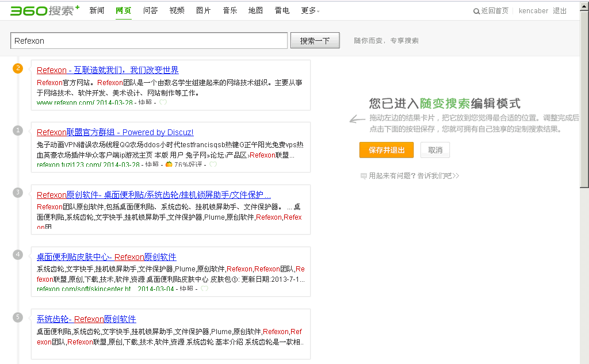Image resolution: width=589 pixels, height=364 pixels.
Task: Switch to the 音乐 tab
Action: tap(230, 10)
